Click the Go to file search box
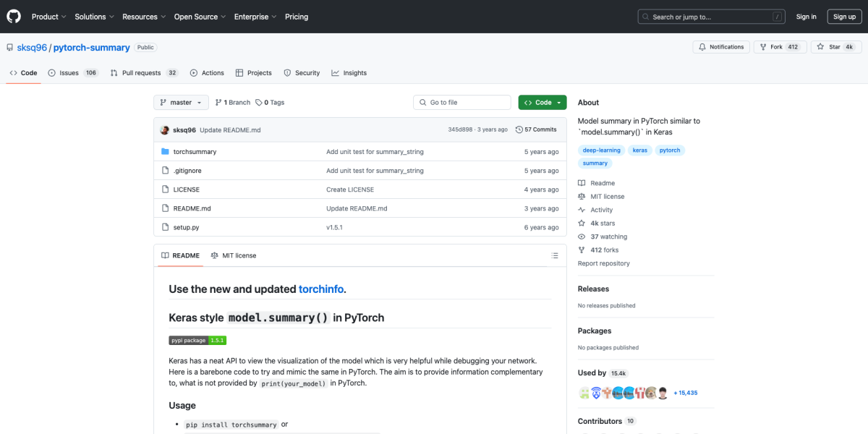 pos(461,102)
